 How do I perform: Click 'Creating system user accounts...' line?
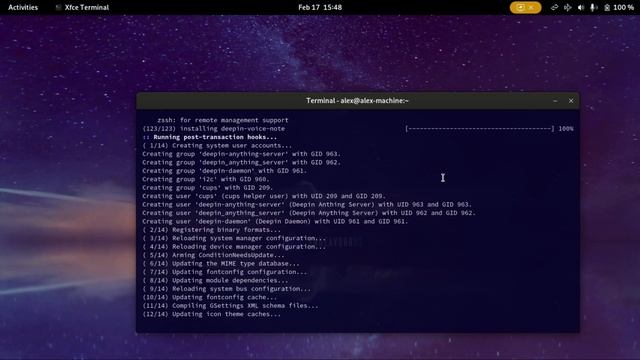click(217, 146)
